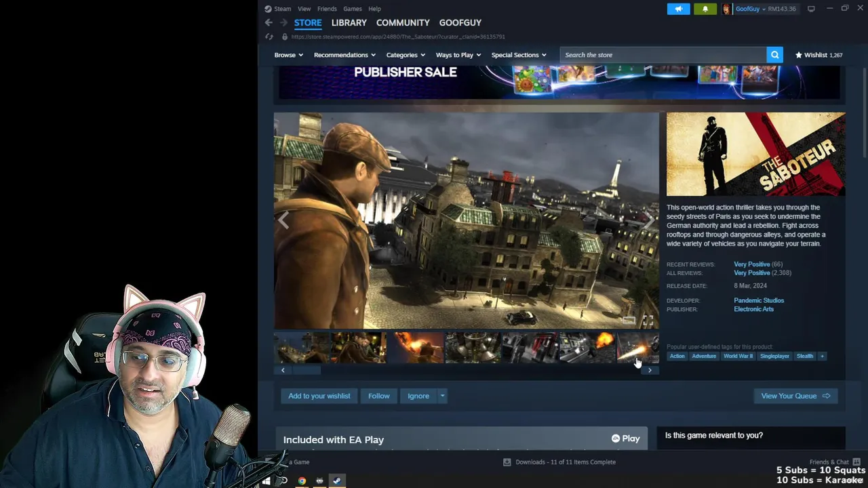
Task: Click the Ignore button
Action: [418, 396]
